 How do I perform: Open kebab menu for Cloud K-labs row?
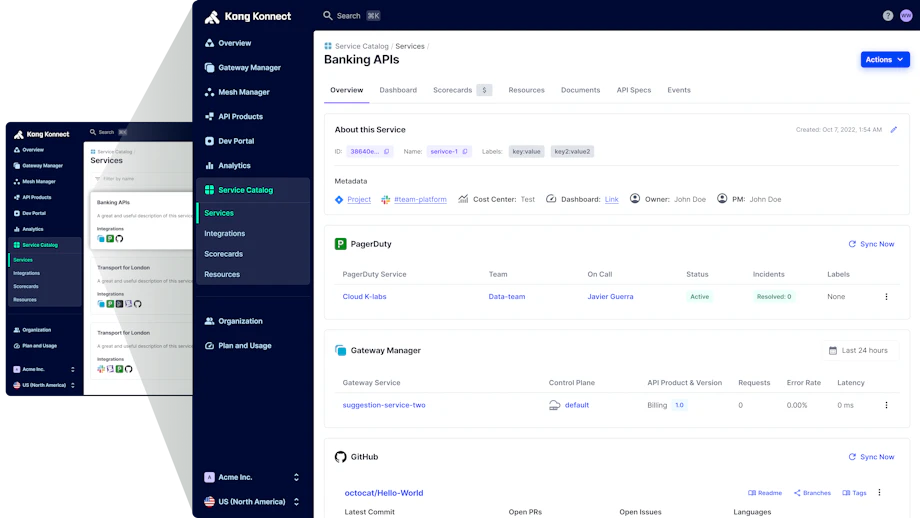tap(886, 297)
